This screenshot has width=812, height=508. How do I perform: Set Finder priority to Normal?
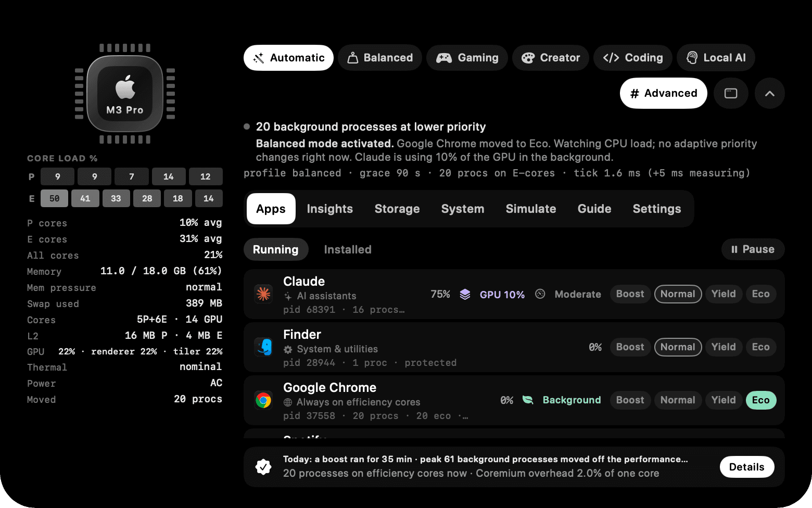click(x=678, y=347)
